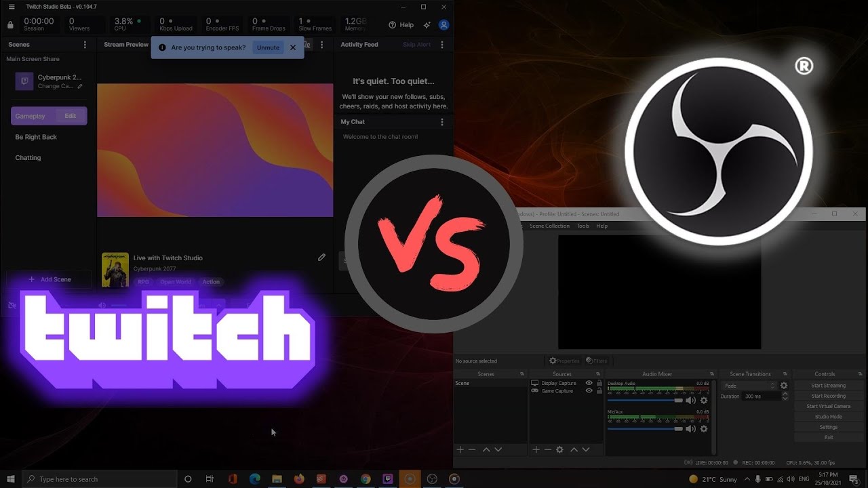Click the lock icon beside Session timer
Screen dimensions: 868x488
tap(10, 25)
